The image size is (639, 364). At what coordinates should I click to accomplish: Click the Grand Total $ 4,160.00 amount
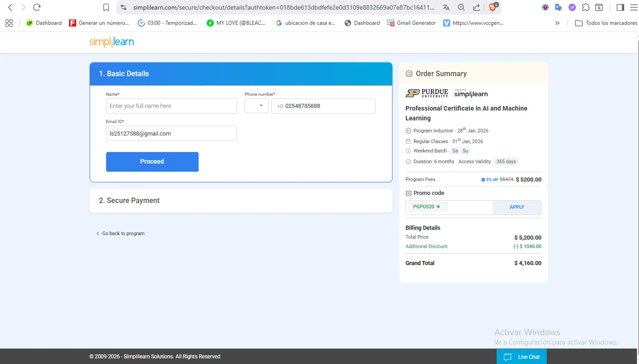tap(528, 263)
